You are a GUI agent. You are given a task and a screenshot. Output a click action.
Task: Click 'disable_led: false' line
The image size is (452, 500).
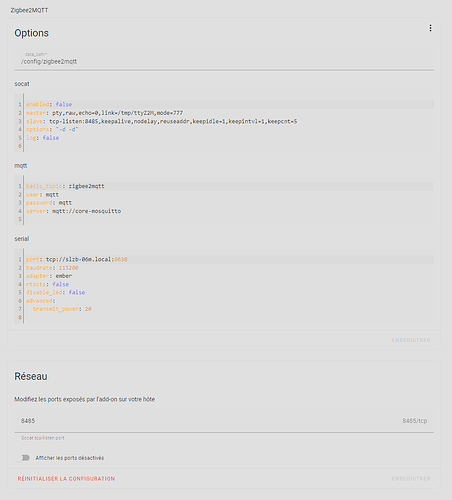point(56,292)
